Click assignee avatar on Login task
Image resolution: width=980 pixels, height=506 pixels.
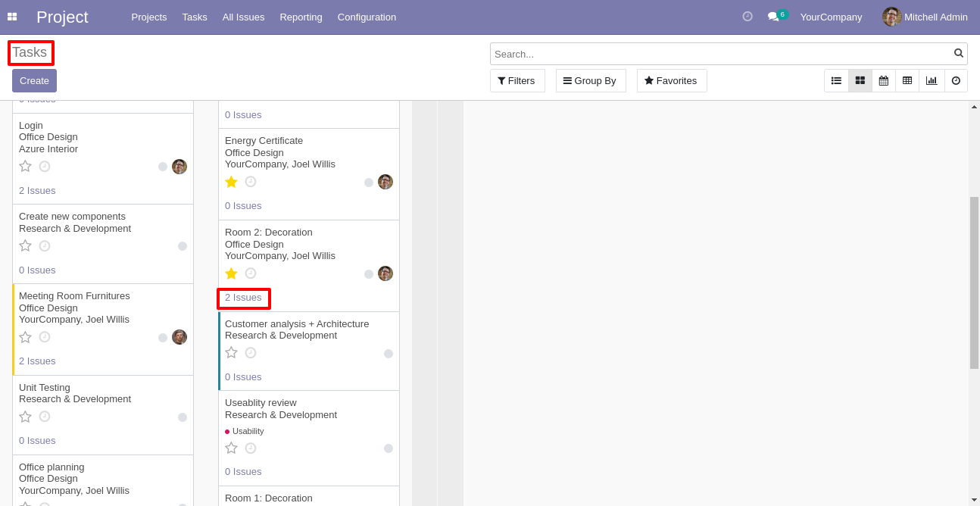point(179,167)
